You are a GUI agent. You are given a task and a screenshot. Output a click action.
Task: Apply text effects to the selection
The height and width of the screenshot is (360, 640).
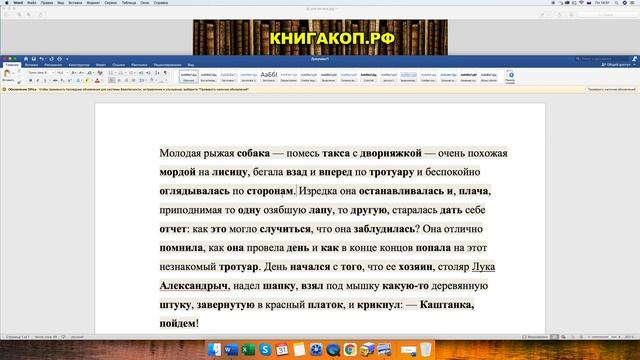pyautogui.click(x=78, y=80)
